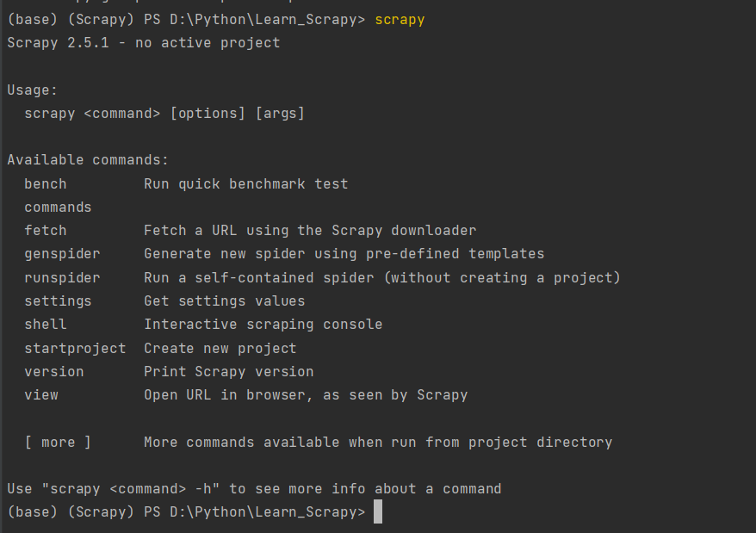Click 'Fetch a URL using the Scrapy downloader'
756x533 pixels.
(x=310, y=231)
